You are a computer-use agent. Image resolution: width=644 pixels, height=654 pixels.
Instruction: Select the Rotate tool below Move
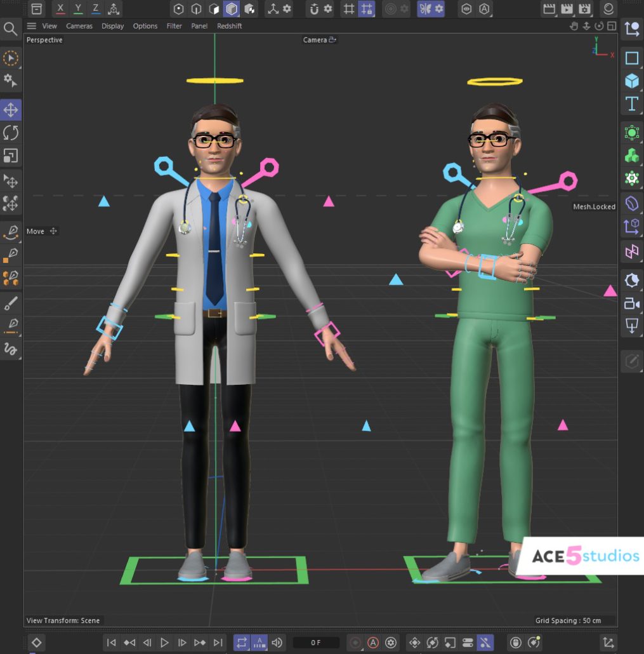[x=11, y=132]
